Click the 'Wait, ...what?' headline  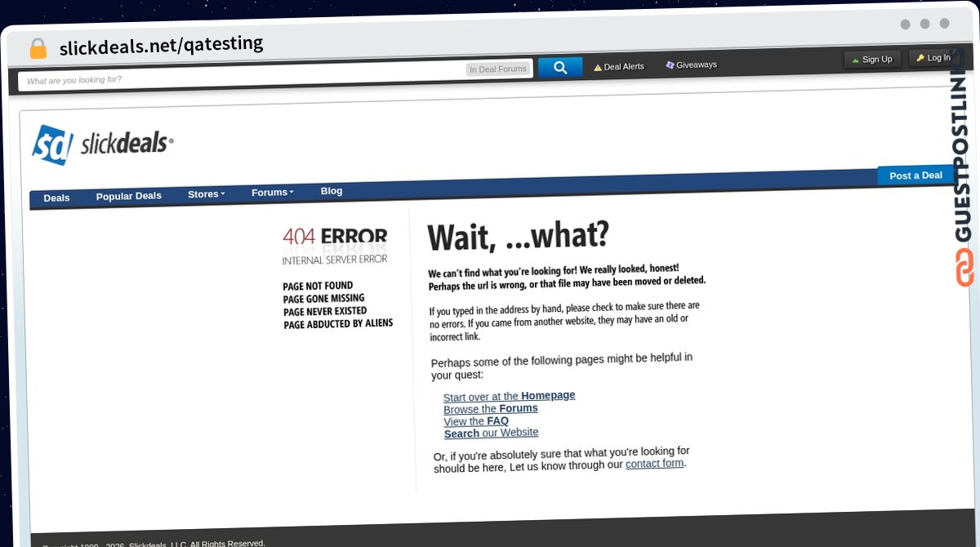coord(519,236)
